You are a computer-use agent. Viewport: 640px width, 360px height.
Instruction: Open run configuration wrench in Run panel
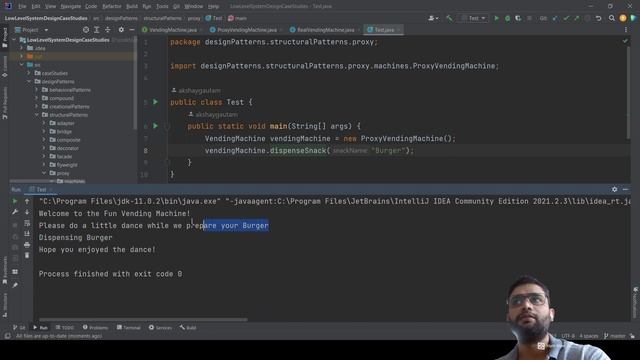point(15,212)
